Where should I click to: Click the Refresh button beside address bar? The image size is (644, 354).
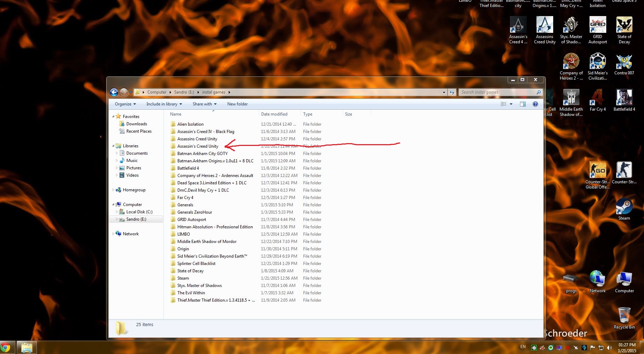[x=452, y=92]
